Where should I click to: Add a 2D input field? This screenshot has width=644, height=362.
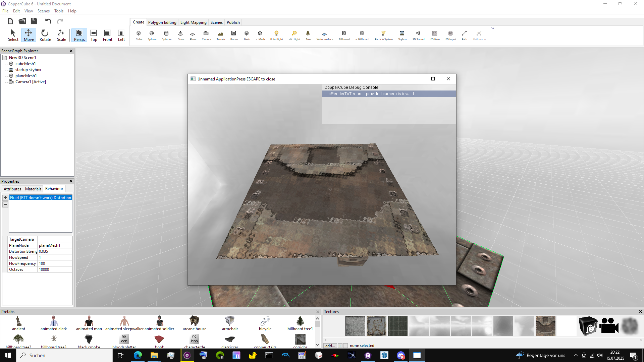tap(450, 35)
